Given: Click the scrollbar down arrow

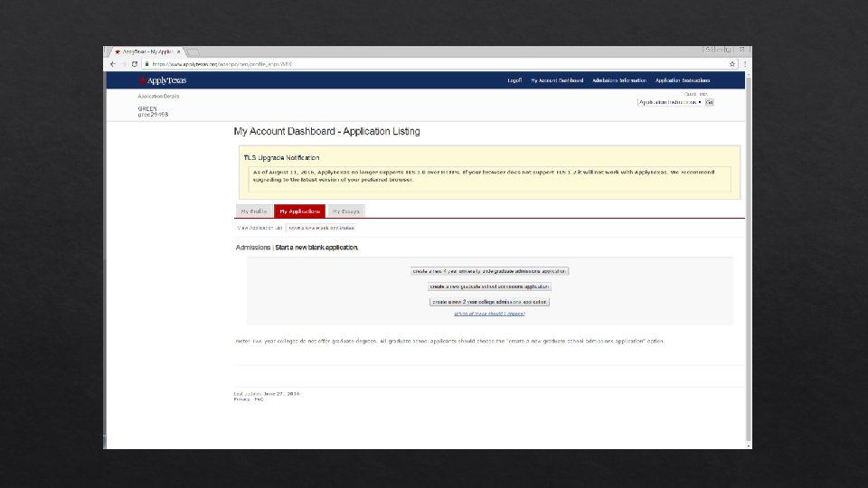Looking at the screenshot, I should [749, 446].
